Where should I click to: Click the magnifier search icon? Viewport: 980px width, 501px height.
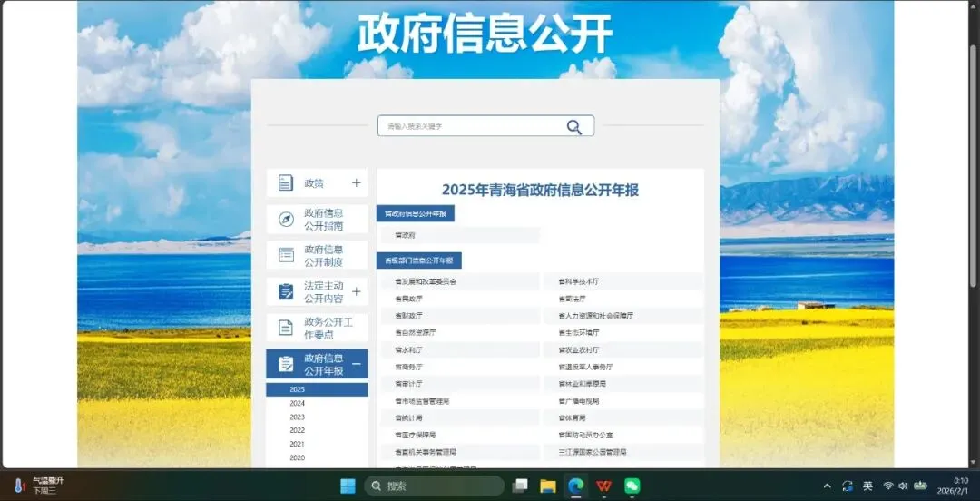(574, 127)
